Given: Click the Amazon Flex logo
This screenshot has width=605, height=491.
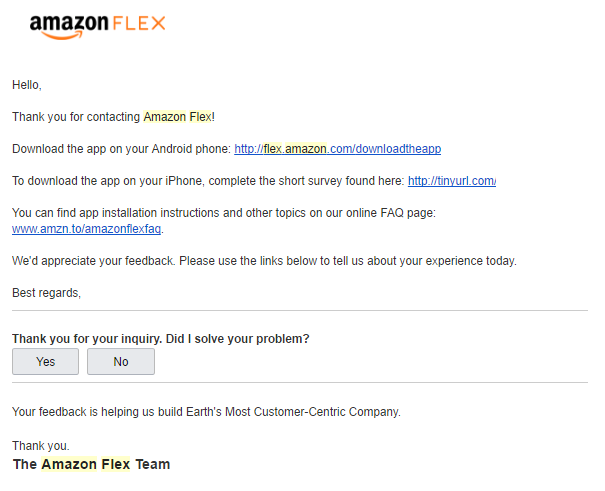Looking at the screenshot, I should tap(98, 26).
